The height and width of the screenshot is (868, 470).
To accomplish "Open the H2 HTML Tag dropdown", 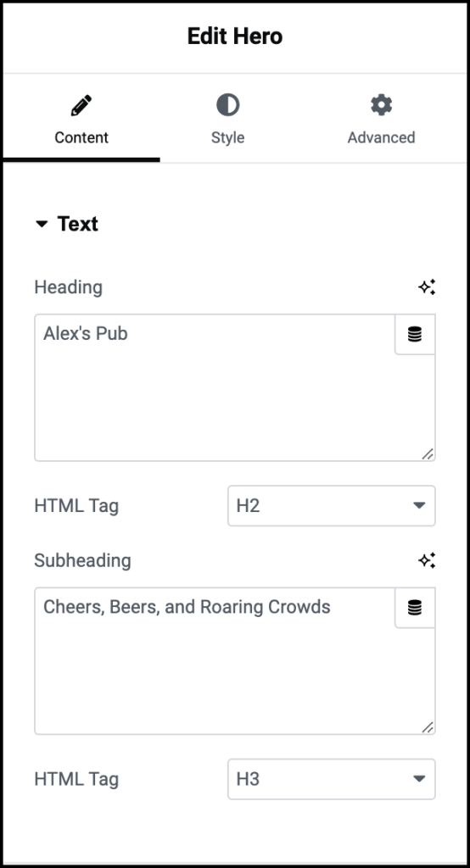I will tap(332, 505).
